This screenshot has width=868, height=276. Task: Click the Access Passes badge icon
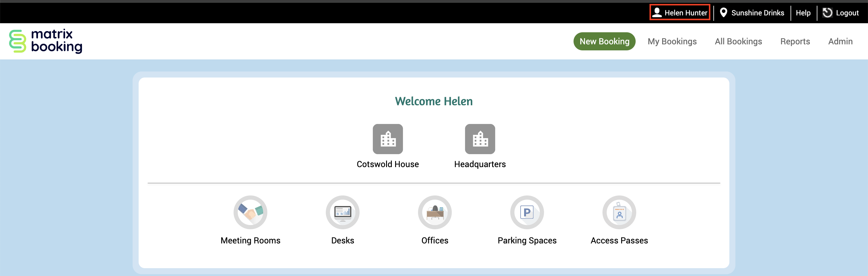point(619,212)
